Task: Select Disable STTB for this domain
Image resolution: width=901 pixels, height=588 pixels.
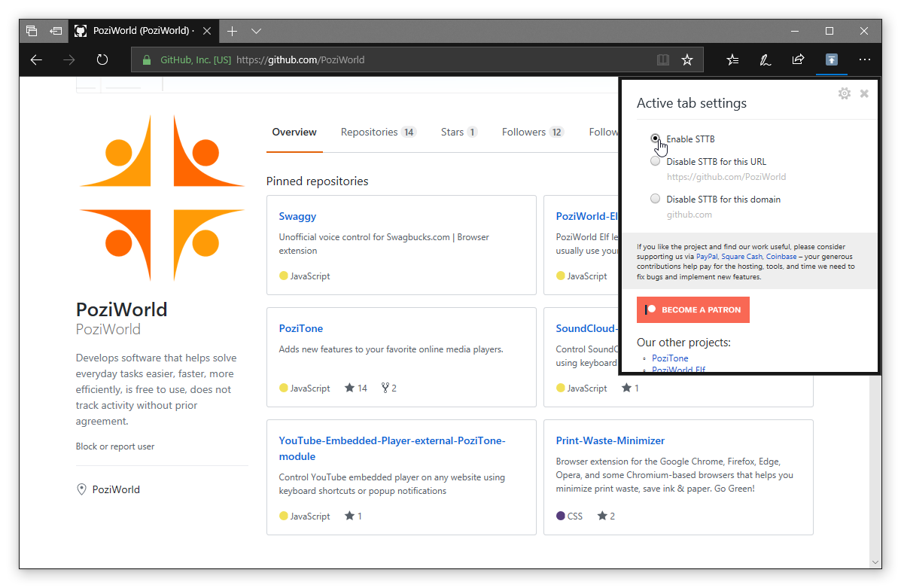Action: click(656, 199)
